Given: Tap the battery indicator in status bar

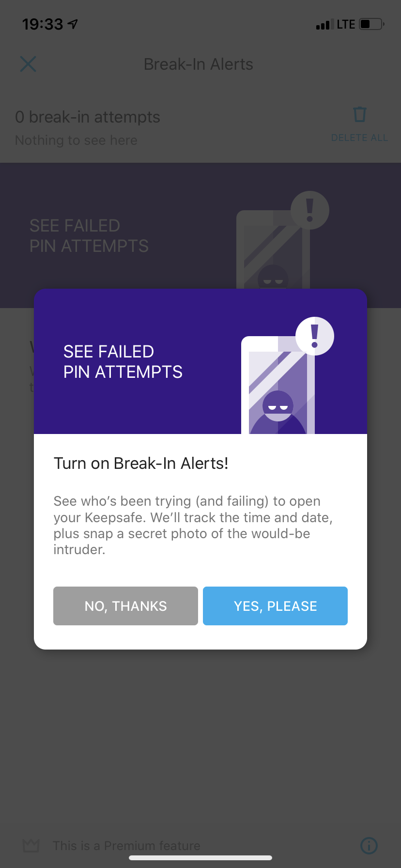Looking at the screenshot, I should point(371,24).
